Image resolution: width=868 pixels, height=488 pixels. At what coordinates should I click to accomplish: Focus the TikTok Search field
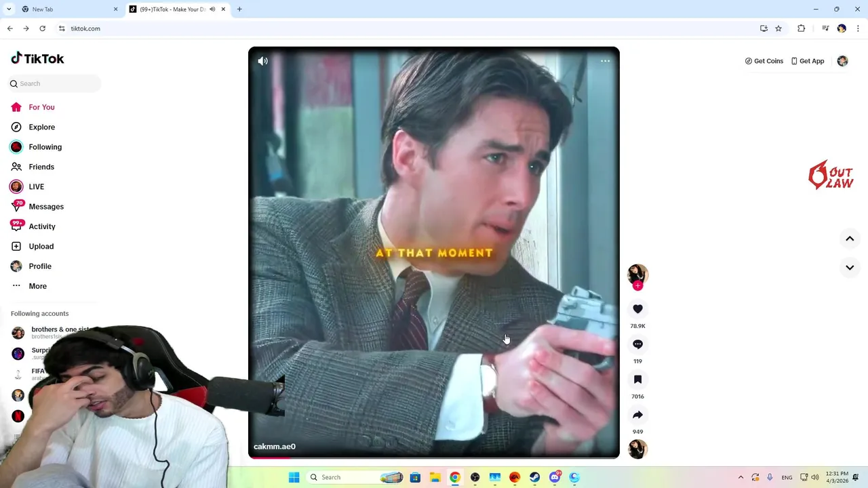(54, 83)
